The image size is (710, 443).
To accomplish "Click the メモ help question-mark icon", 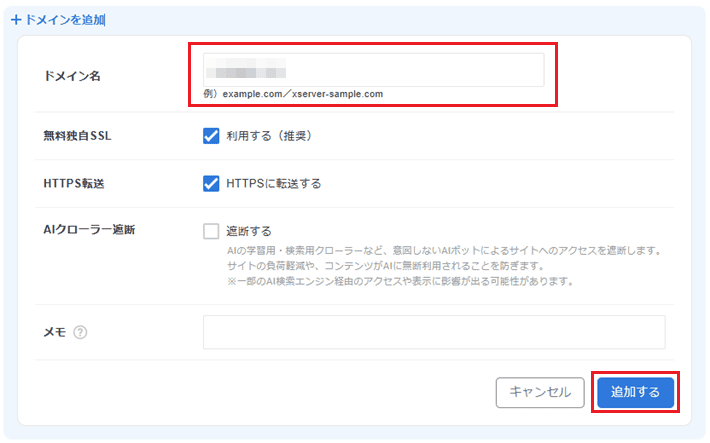I will 80,332.
